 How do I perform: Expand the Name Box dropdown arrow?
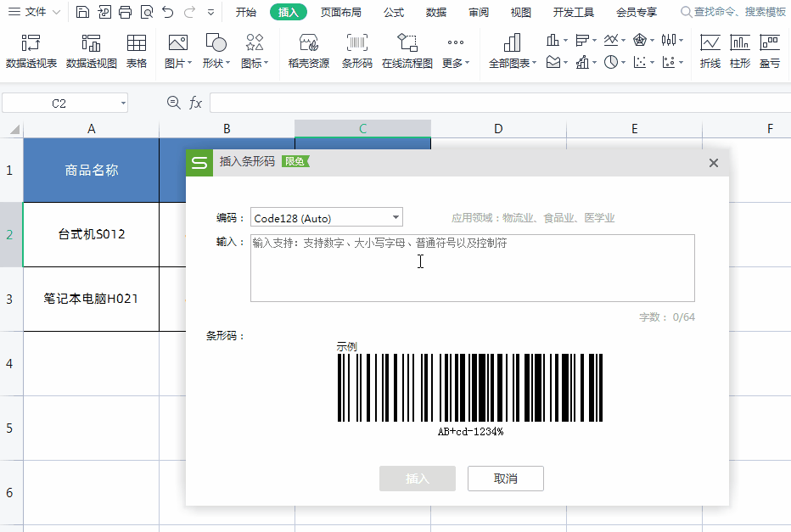click(123, 104)
